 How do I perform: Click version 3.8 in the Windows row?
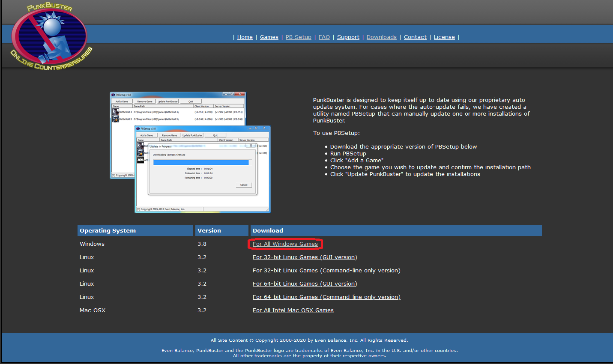point(202,244)
